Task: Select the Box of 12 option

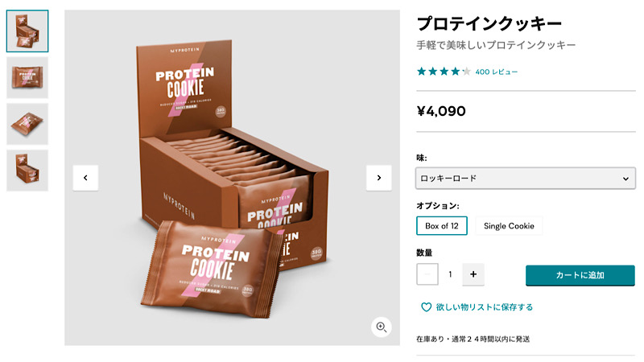Action: point(441,226)
